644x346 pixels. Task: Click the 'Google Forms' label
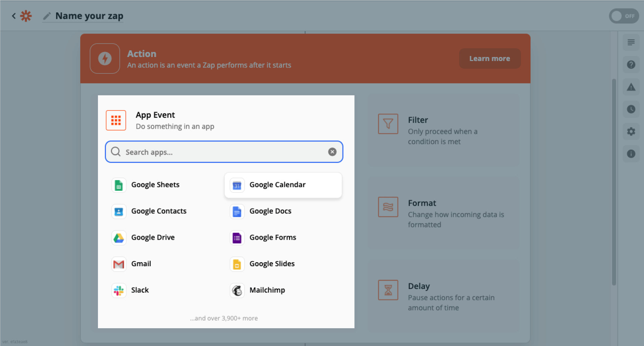(273, 237)
